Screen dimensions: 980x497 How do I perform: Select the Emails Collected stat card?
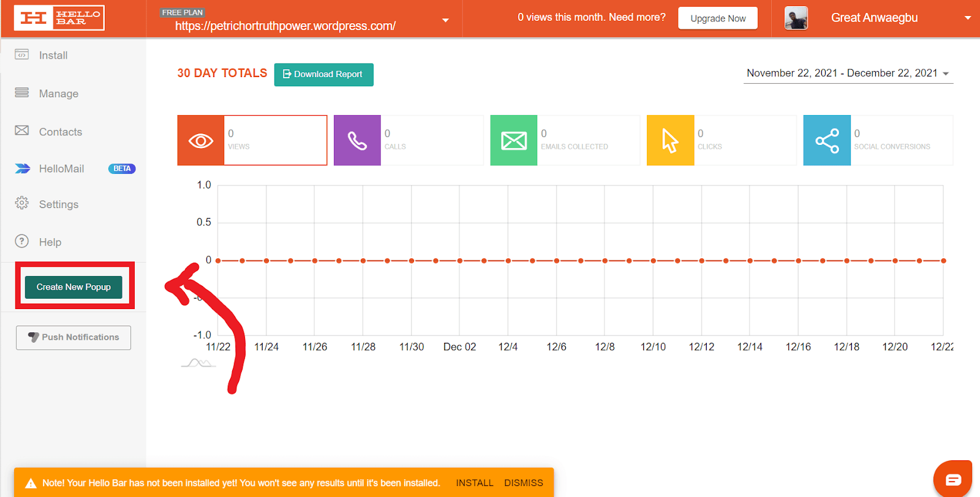click(565, 140)
